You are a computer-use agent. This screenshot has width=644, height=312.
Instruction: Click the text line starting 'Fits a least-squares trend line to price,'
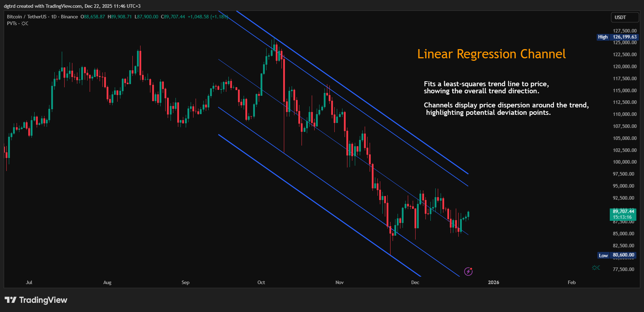point(486,84)
